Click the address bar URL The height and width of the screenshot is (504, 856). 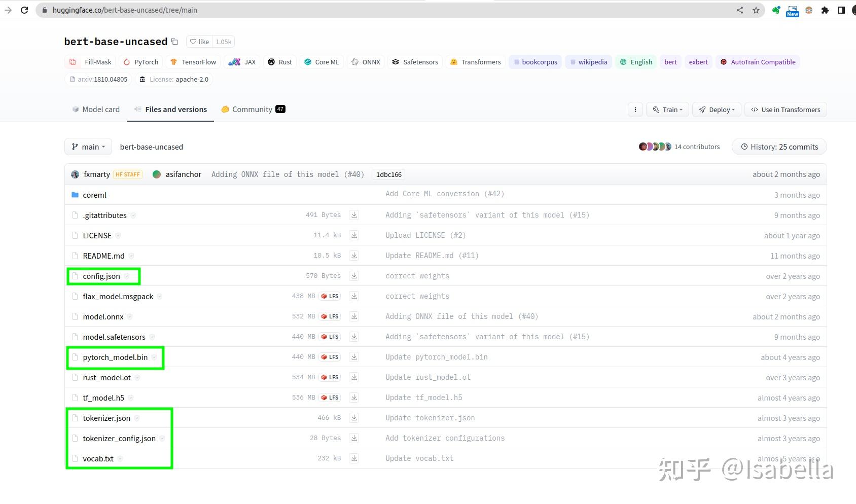pyautogui.click(x=125, y=10)
